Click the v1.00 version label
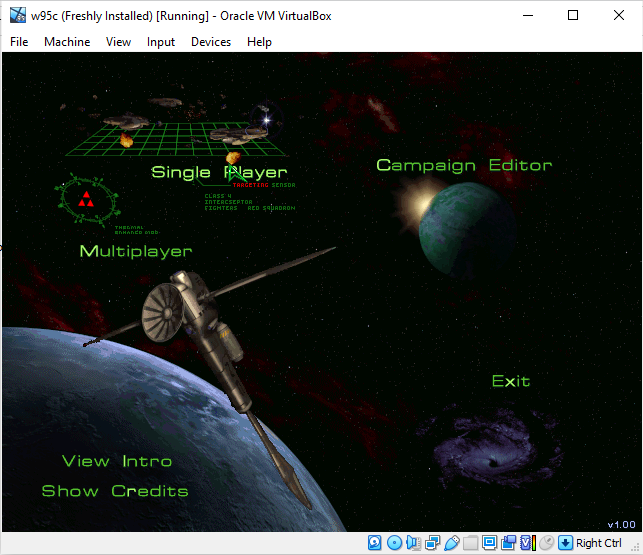This screenshot has width=643, height=555. [x=621, y=525]
